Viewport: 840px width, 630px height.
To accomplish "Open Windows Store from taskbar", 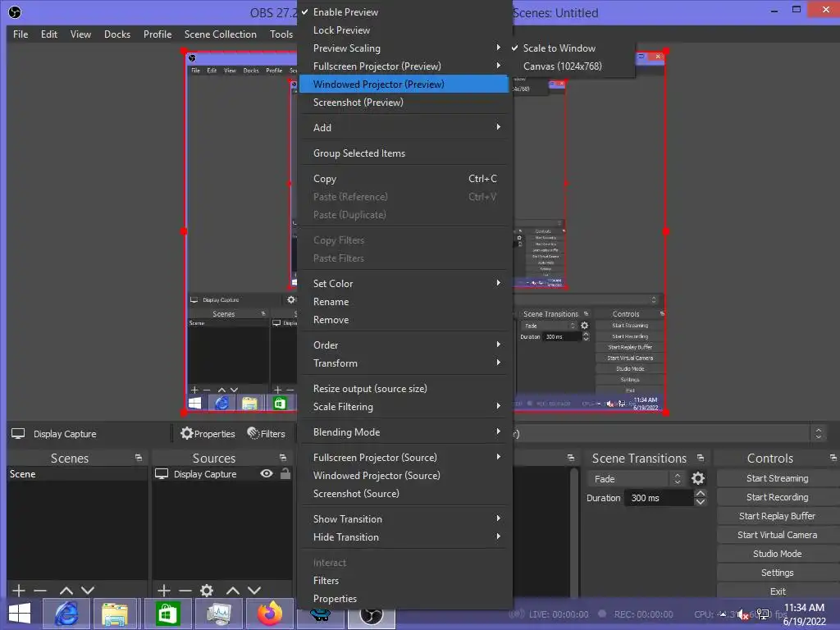I will (167, 614).
